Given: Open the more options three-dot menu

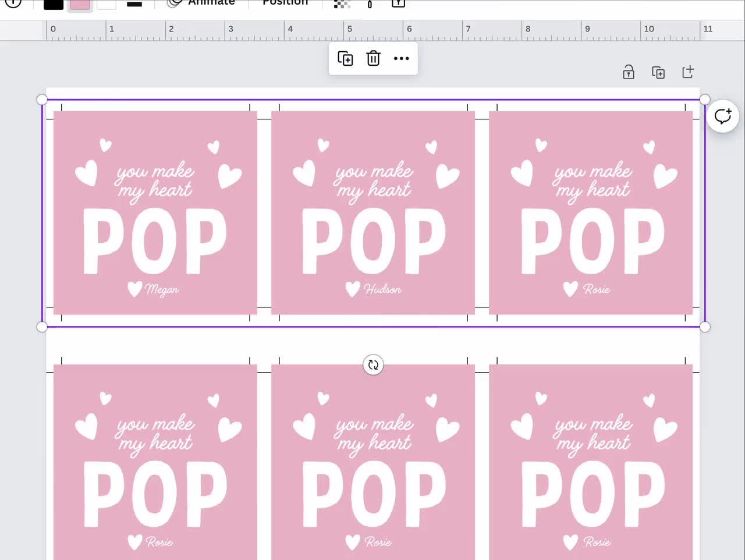Looking at the screenshot, I should coord(401,58).
